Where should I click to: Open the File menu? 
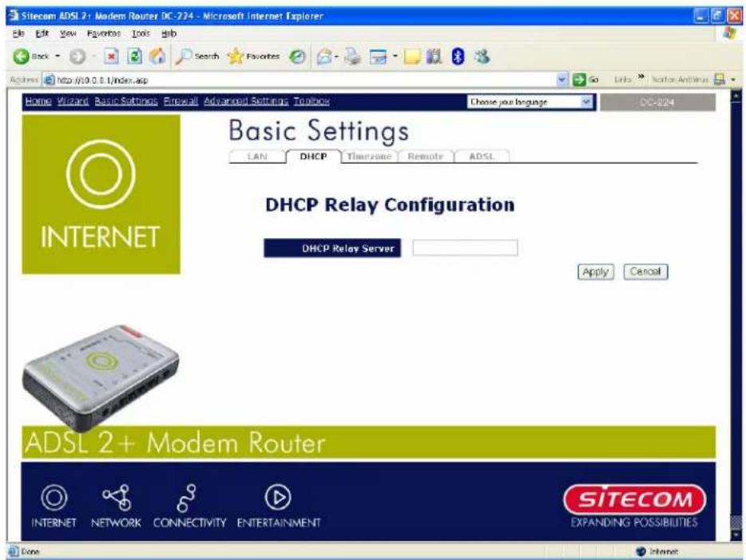tap(18, 34)
